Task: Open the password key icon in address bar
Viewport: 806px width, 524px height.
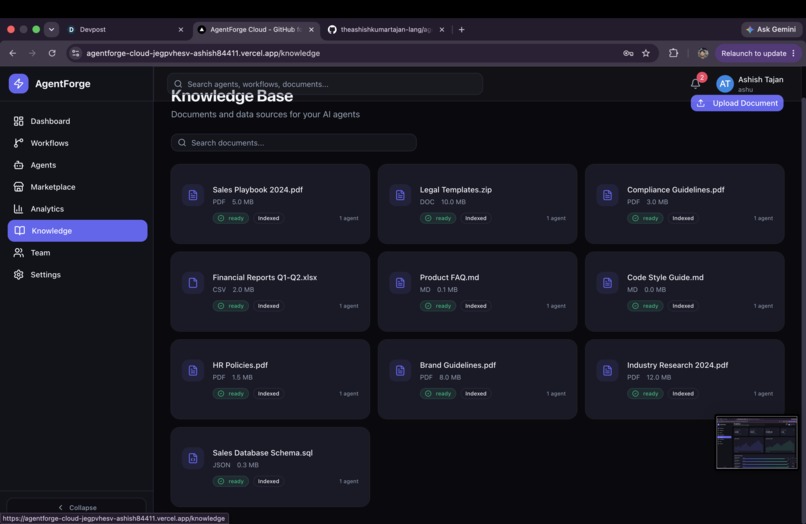Action: [628, 53]
